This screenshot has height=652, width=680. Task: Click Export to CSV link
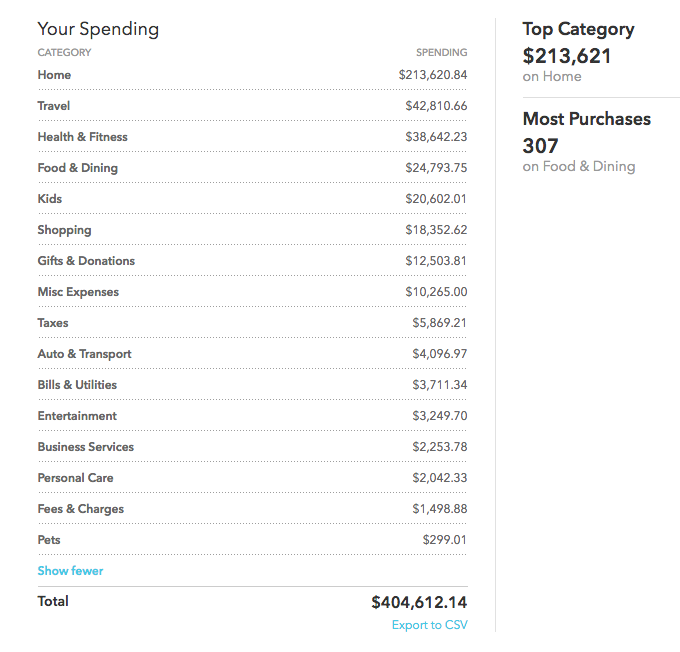pyautogui.click(x=429, y=625)
